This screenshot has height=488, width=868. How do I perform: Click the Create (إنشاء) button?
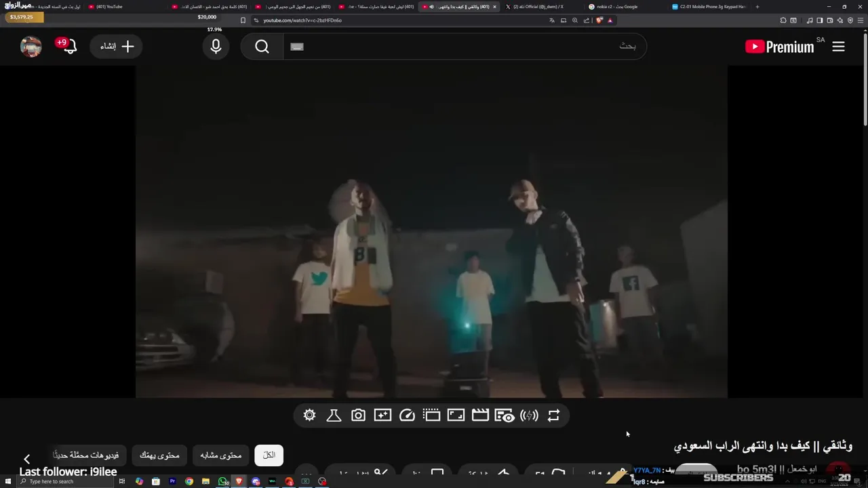(117, 46)
